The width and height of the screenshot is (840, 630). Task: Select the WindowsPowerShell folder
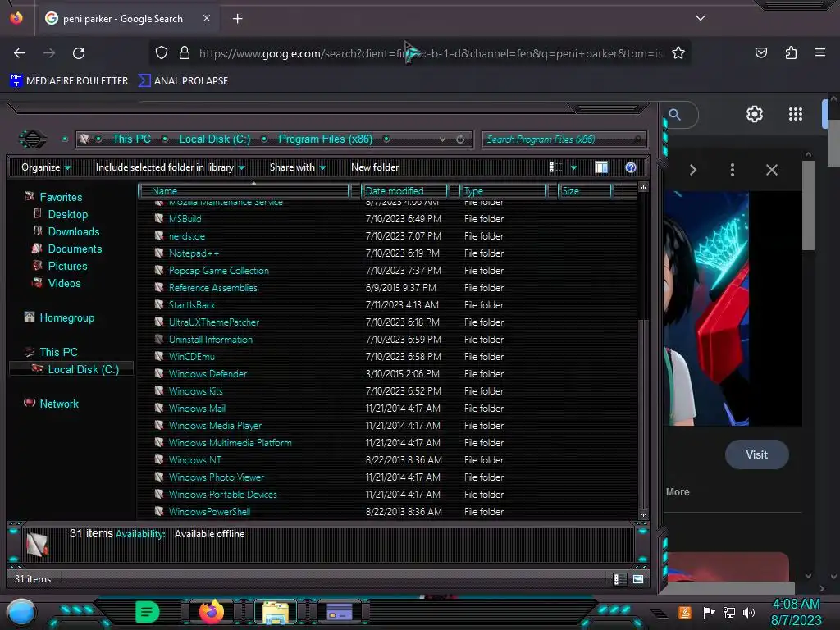click(x=209, y=512)
